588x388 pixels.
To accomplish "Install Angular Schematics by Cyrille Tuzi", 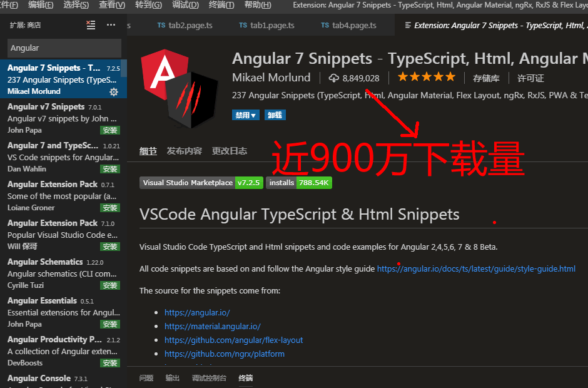I will click(110, 285).
